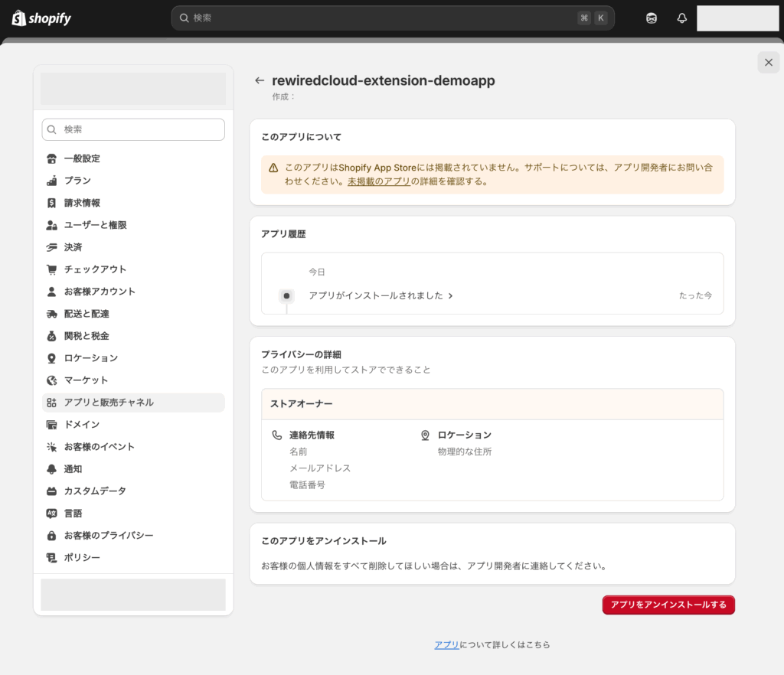
Task: Click the メールアドレス entry under 連絡先情報
Action: pyautogui.click(x=320, y=468)
